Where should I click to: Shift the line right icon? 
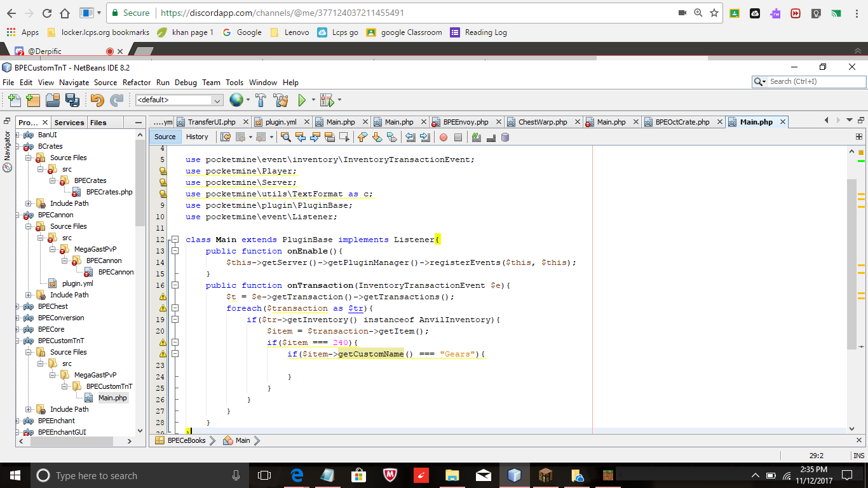(425, 137)
